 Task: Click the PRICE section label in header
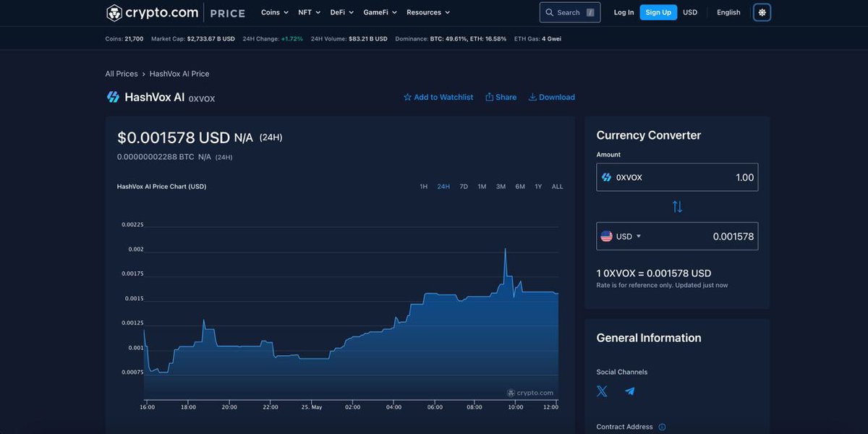pyautogui.click(x=228, y=13)
